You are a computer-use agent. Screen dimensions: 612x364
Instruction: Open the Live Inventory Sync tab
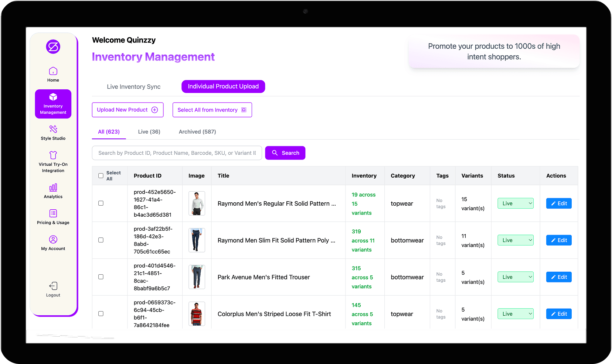pyautogui.click(x=133, y=86)
